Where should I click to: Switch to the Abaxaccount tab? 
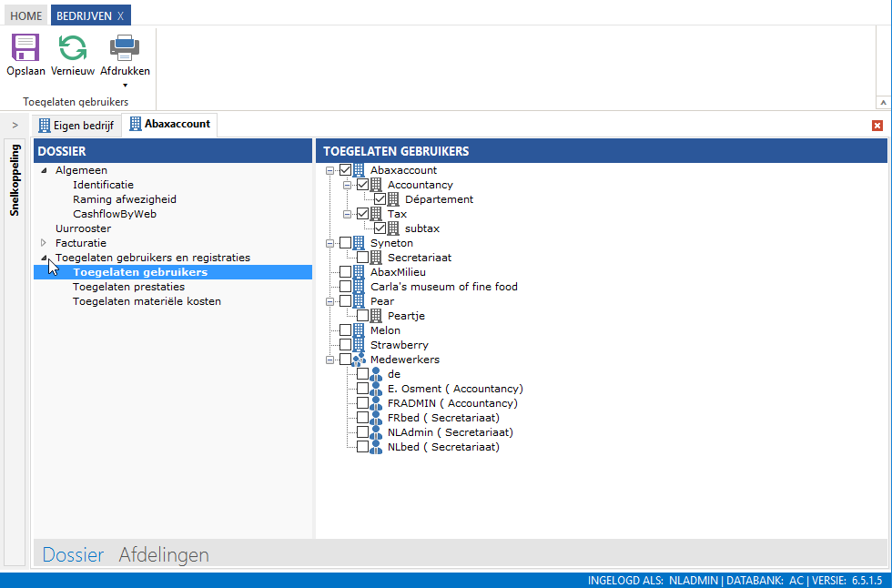click(x=170, y=124)
